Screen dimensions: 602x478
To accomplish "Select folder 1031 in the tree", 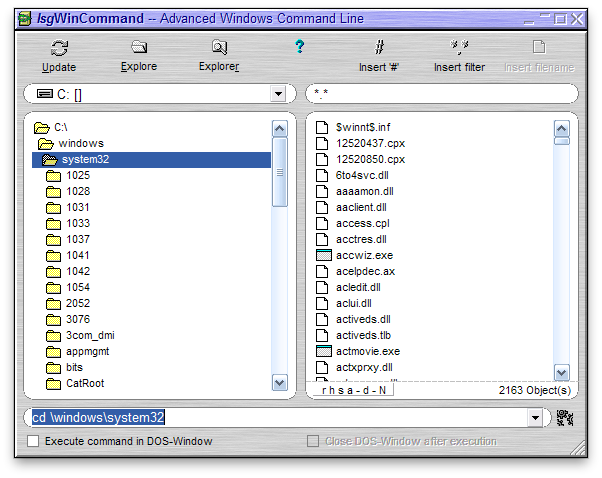I will (78, 208).
